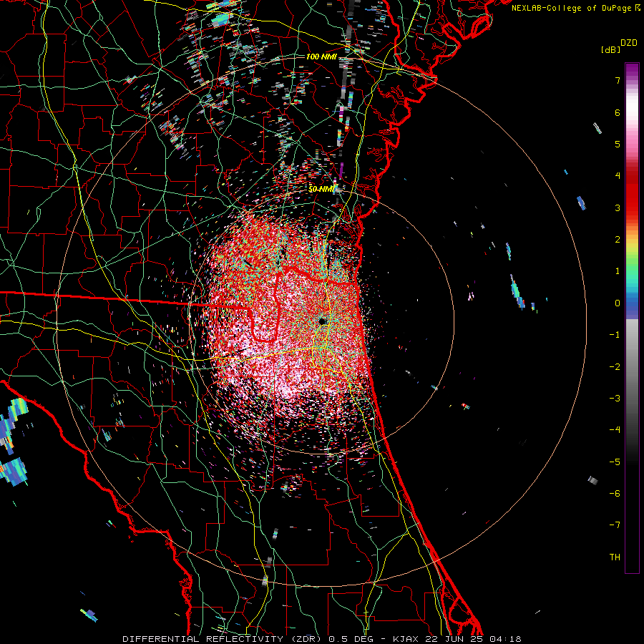The width and height of the screenshot is (644, 644).
Task: Click the NEXLAB-College of DuPage label
Action: coord(572,8)
